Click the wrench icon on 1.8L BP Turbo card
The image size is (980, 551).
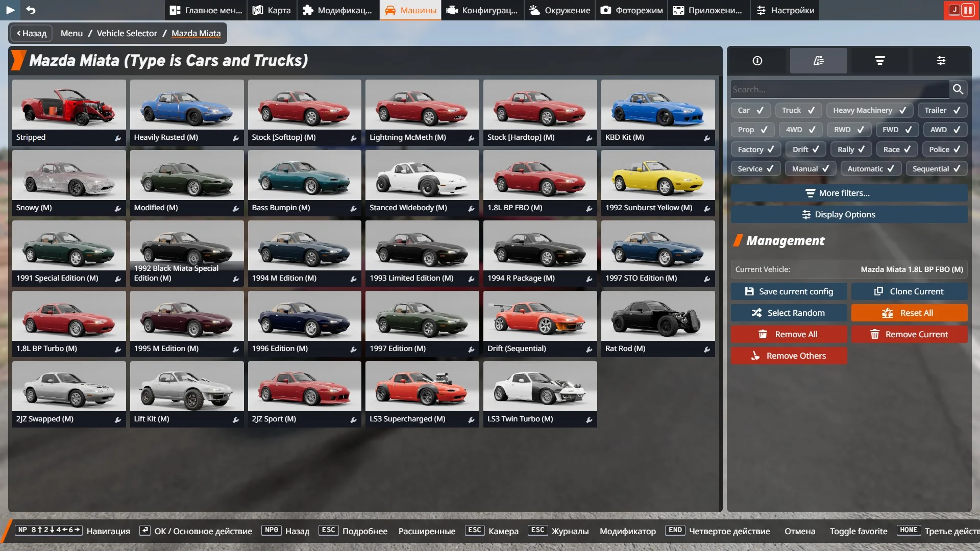[118, 349]
